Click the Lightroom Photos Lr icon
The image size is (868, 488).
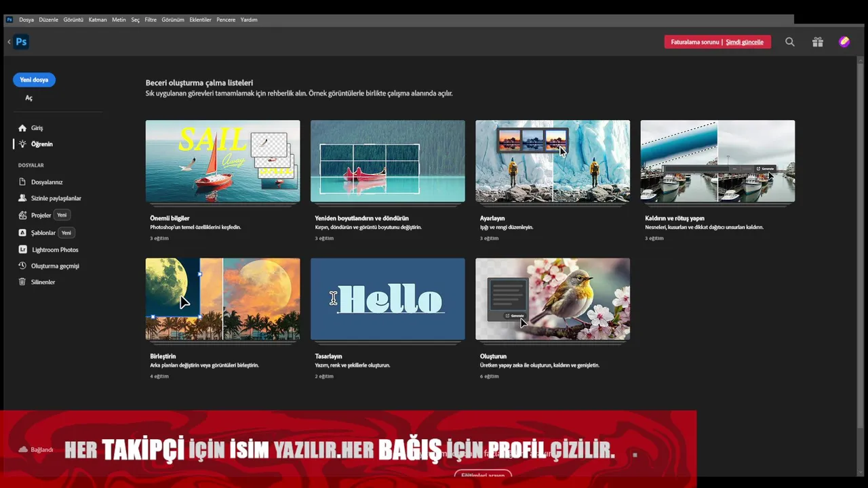22,250
